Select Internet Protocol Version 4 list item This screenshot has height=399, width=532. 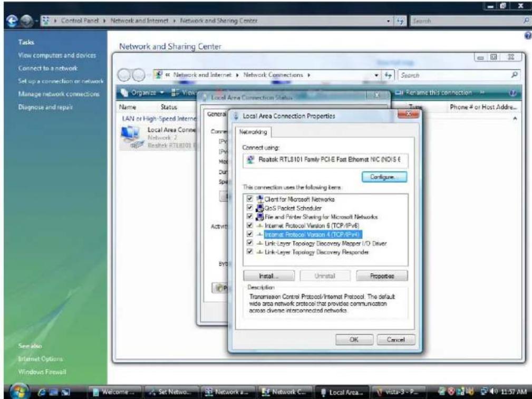coord(311,234)
